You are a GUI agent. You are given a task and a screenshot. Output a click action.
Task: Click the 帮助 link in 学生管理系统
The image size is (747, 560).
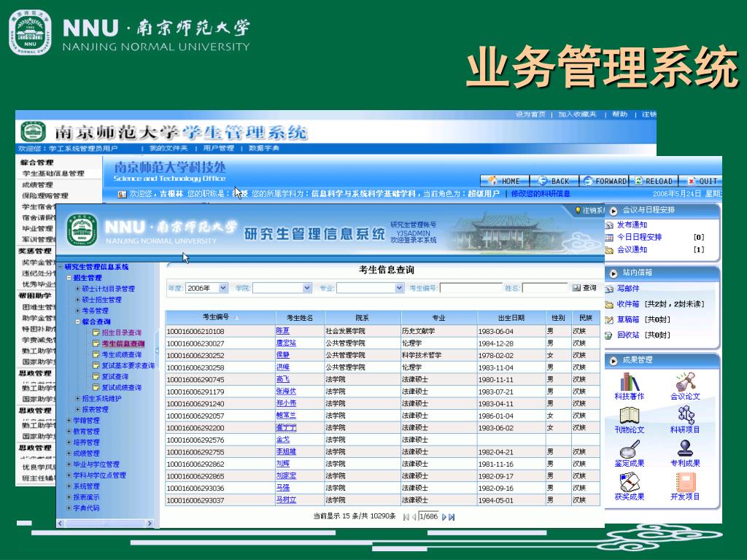(x=620, y=114)
